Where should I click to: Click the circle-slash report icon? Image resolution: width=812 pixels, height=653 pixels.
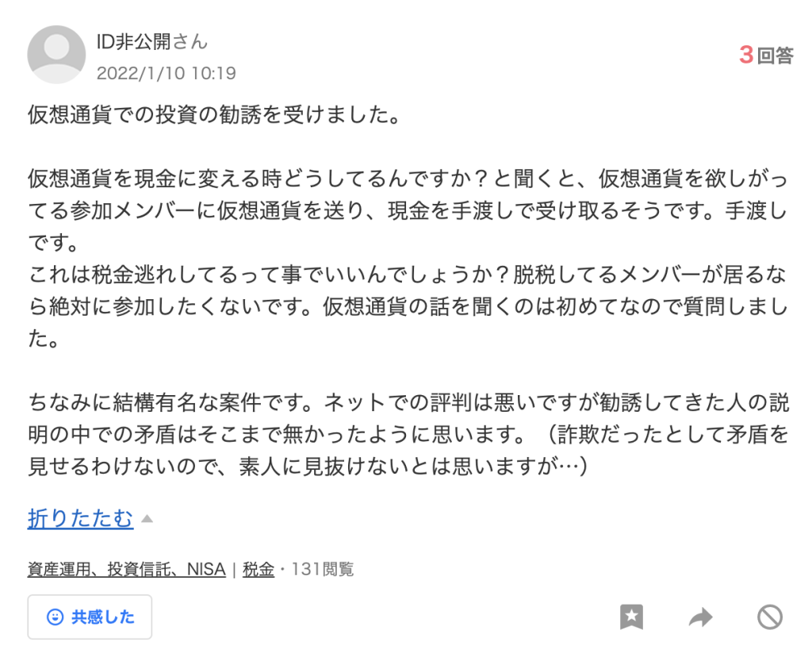pyautogui.click(x=769, y=617)
